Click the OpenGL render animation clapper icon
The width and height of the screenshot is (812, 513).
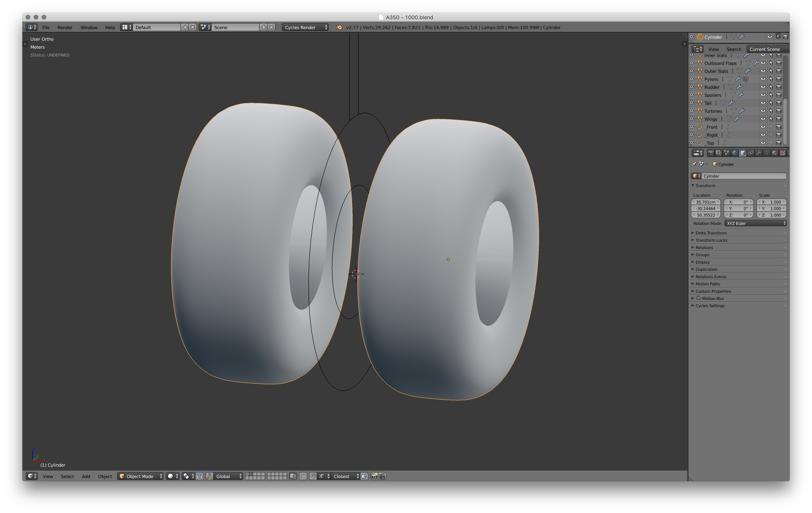coord(382,476)
